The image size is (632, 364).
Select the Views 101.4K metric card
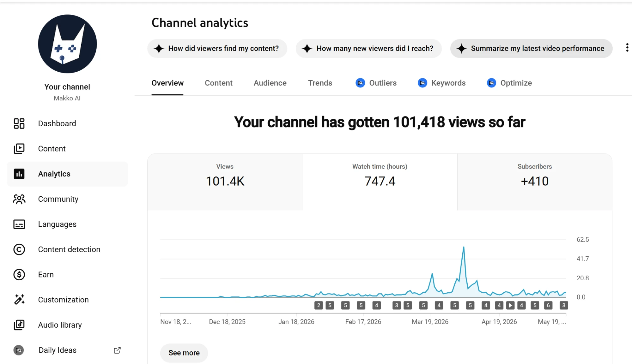[225, 182]
